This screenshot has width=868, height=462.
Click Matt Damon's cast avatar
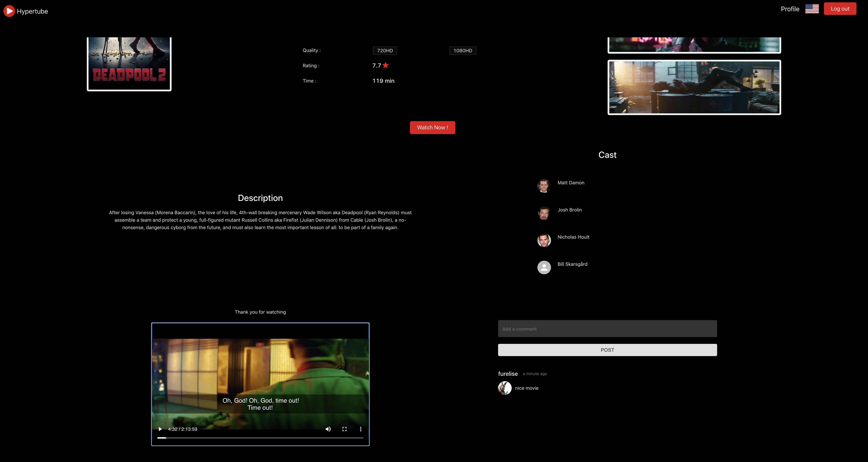544,186
